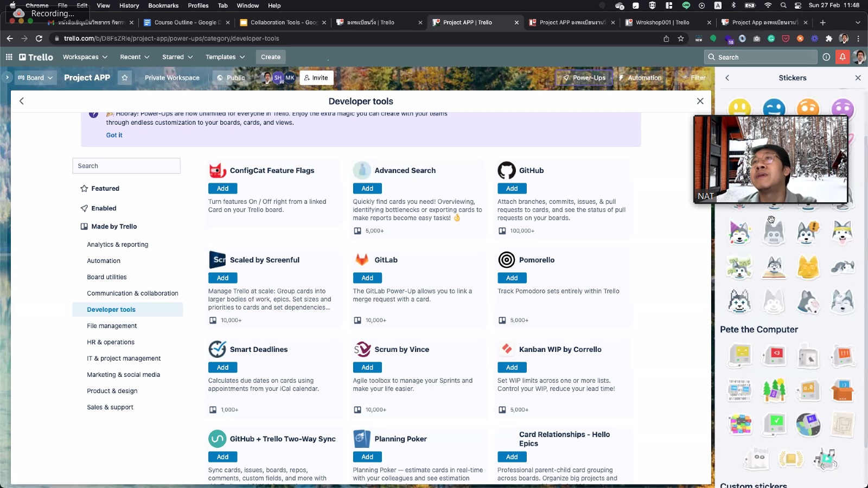Select Analytics & reporting category
The image size is (868, 488).
tap(118, 245)
